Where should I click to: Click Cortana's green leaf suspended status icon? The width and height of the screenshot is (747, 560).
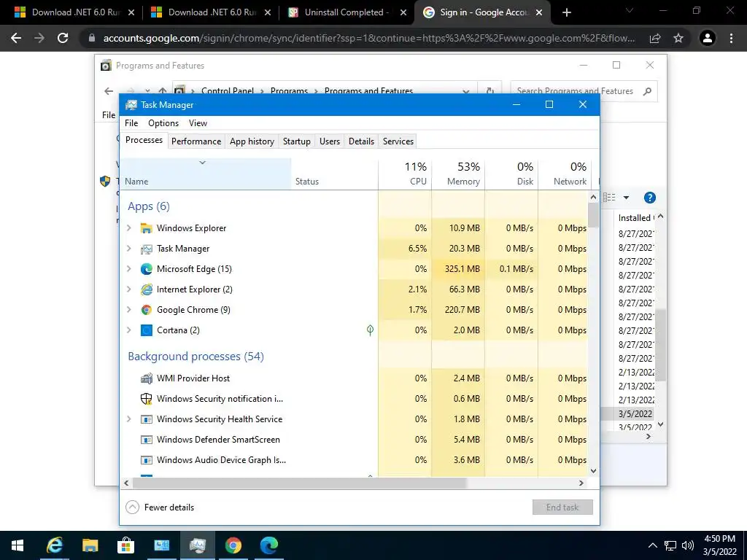point(370,330)
